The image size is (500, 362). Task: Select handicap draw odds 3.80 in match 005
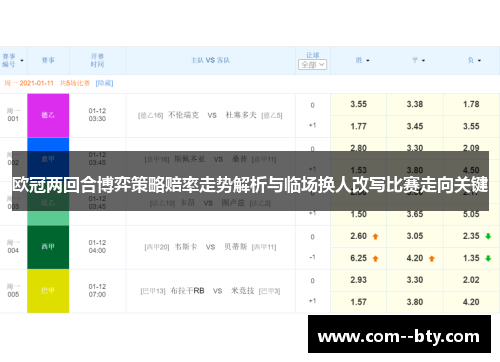415,302
